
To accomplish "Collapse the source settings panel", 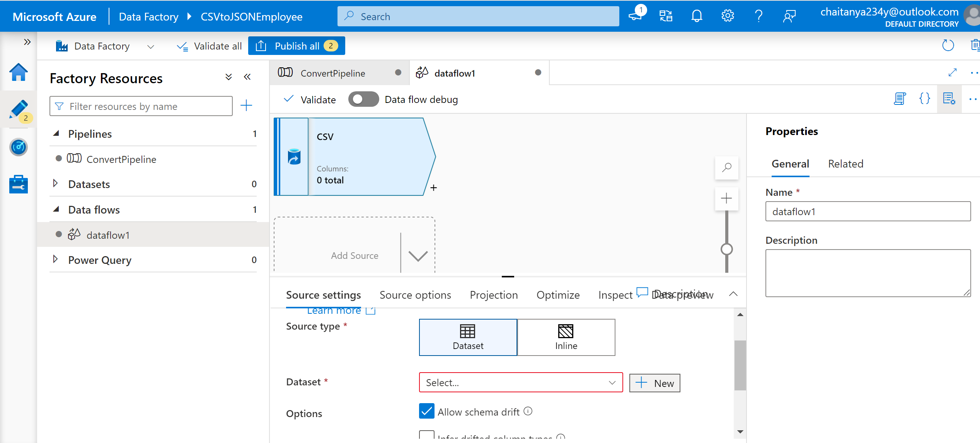I will tap(733, 294).
